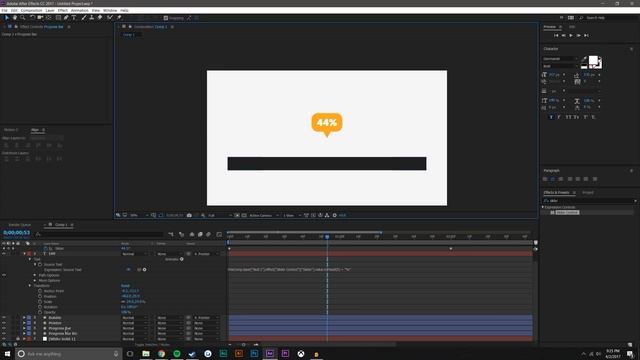
Task: Open the Bubble layer blend mode dropdown
Action: (x=135, y=318)
